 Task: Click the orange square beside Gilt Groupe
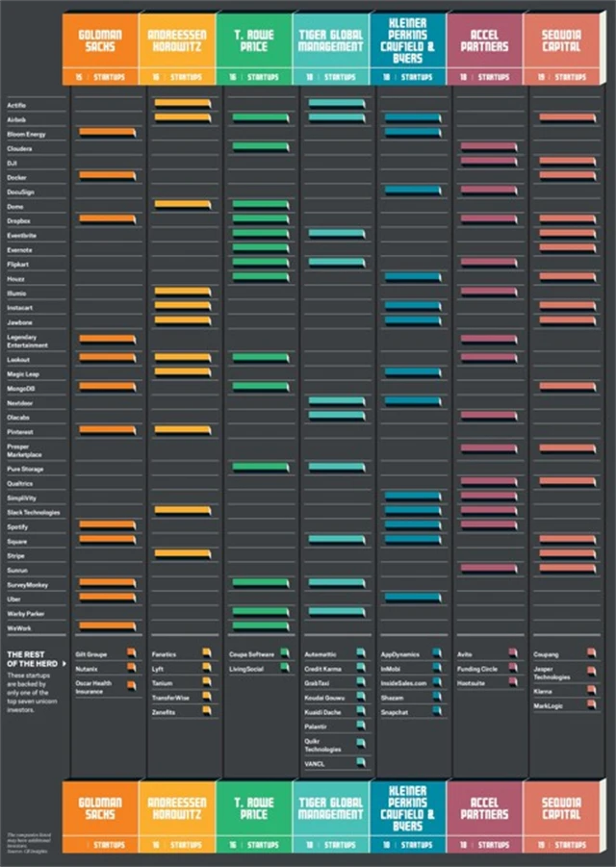[x=131, y=653]
